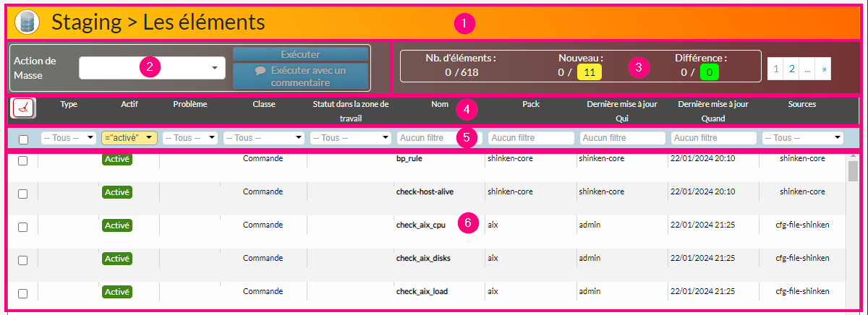Click the Staging database icon in header
Viewport: 868px width, 315px height.
point(27,22)
